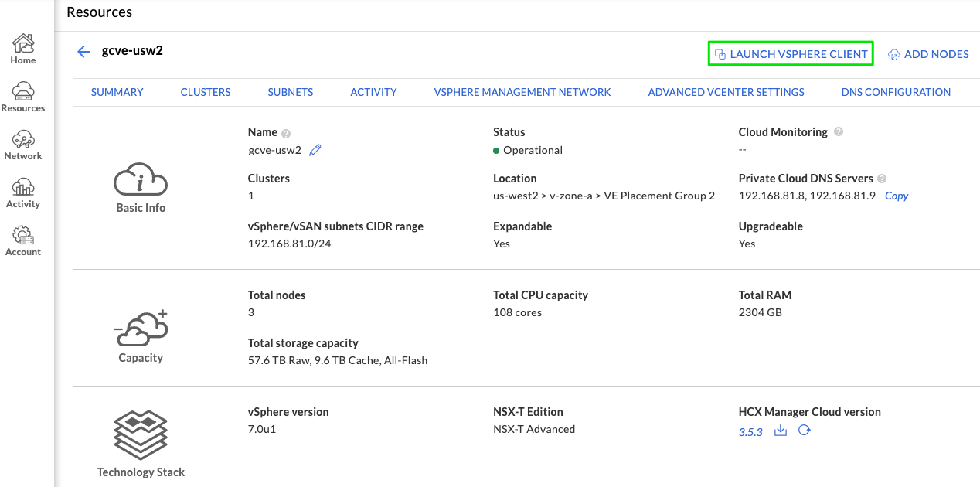The width and height of the screenshot is (980, 487).
Task: Click help icon beside Private Cloud DNS Servers
Action: (x=882, y=179)
